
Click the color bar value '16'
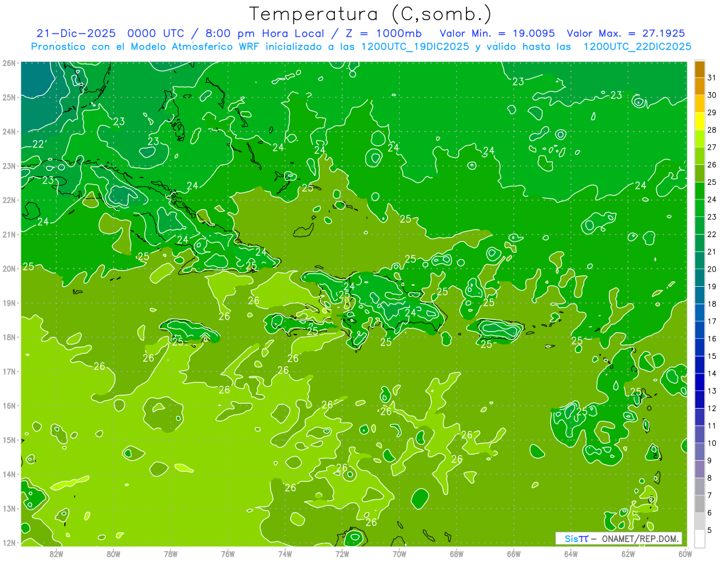click(712, 339)
